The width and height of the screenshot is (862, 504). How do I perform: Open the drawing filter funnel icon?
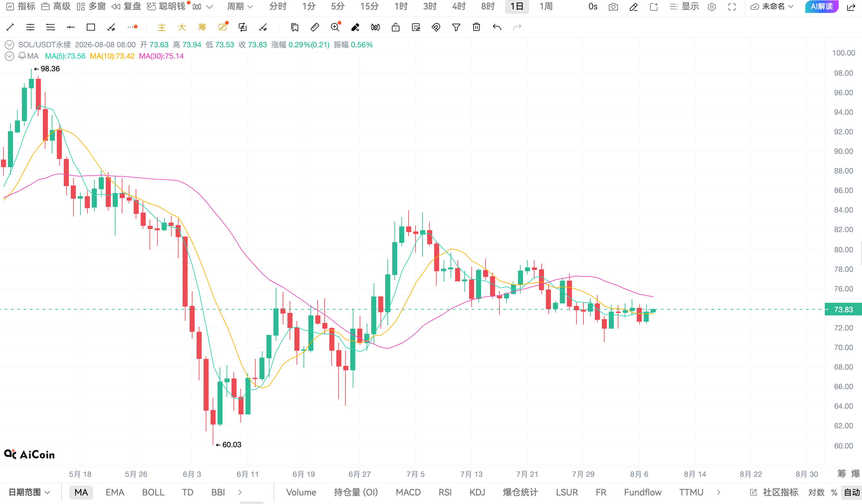pyautogui.click(x=456, y=27)
